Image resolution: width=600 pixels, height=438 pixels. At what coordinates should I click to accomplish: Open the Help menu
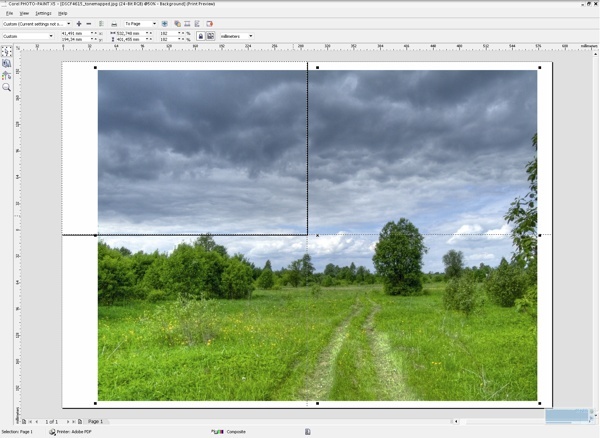(62, 13)
